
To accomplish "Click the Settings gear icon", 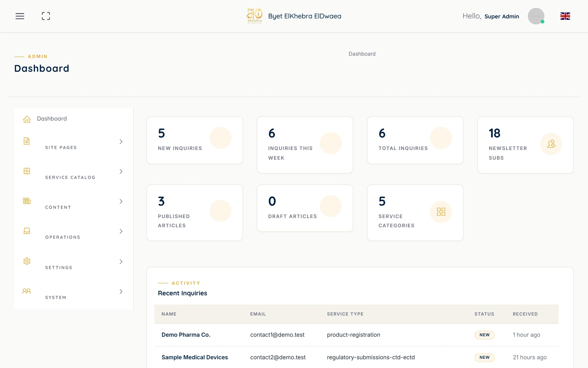I will tap(27, 261).
